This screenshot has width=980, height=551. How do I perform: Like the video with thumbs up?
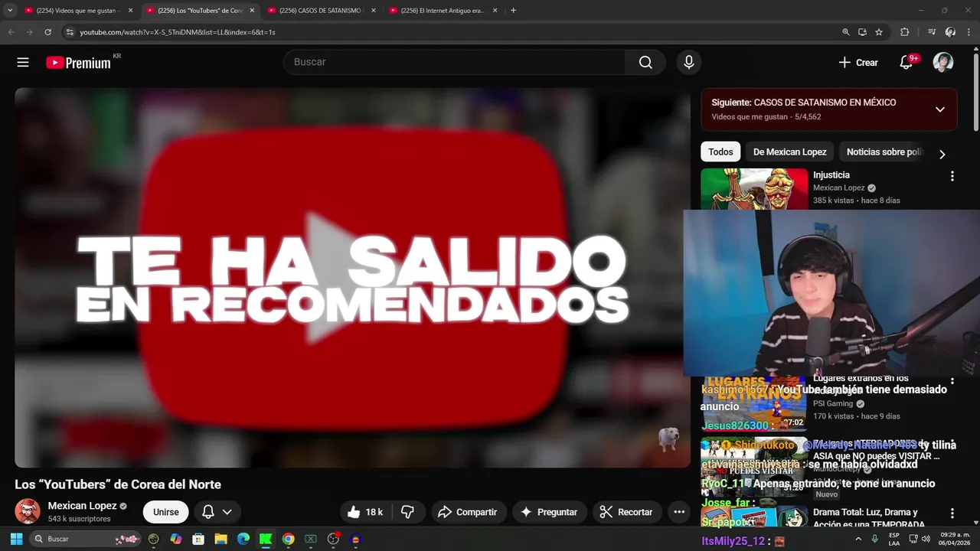tap(367, 512)
